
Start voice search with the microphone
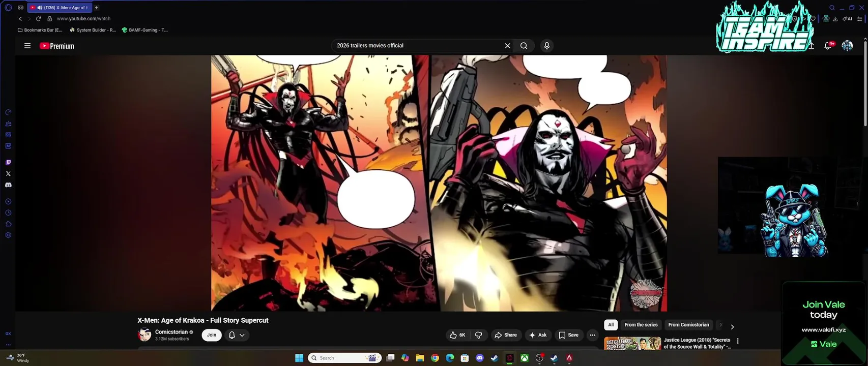(546, 46)
